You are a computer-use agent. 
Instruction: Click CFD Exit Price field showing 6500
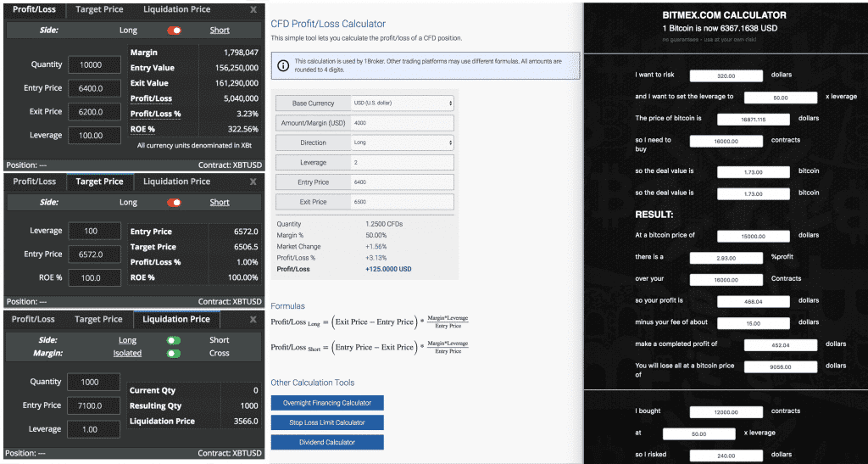403,202
